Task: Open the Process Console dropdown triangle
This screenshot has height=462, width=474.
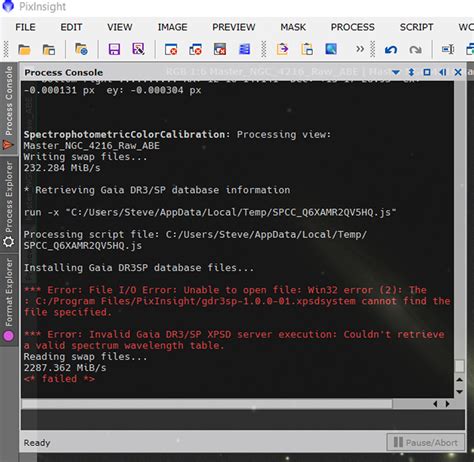Action: click(x=396, y=72)
